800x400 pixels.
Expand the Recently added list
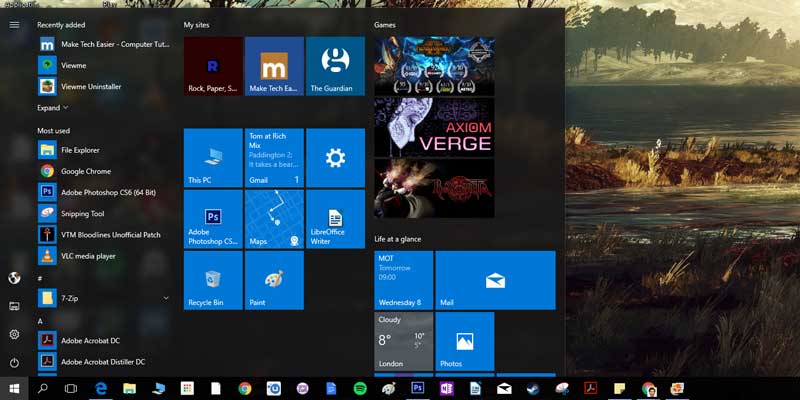coord(53,108)
